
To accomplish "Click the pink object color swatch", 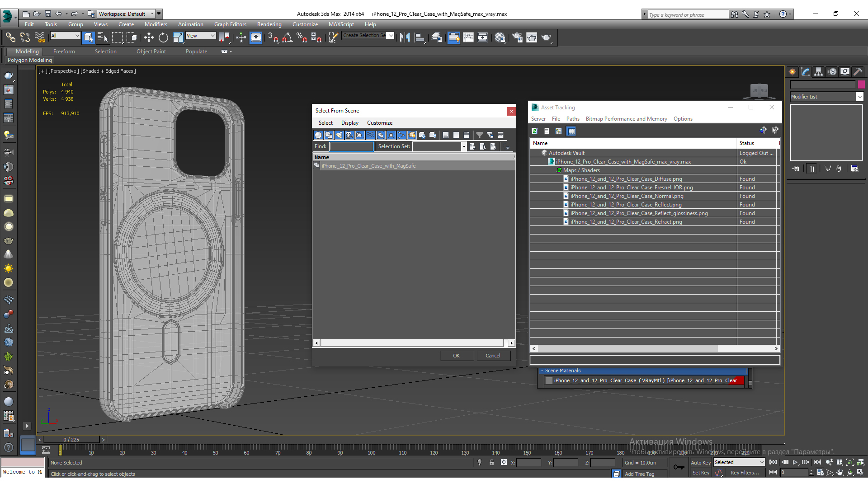I will coord(861,84).
